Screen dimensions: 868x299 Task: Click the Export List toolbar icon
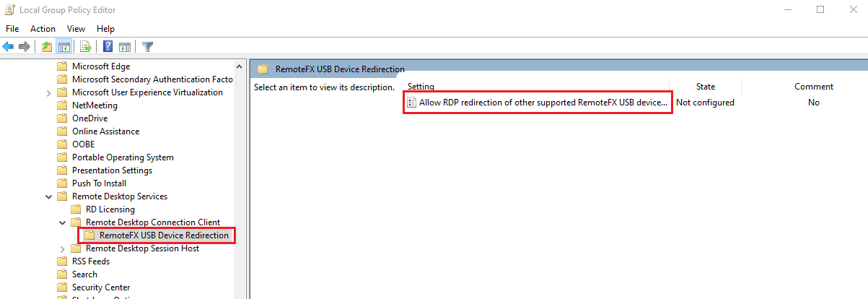point(85,47)
